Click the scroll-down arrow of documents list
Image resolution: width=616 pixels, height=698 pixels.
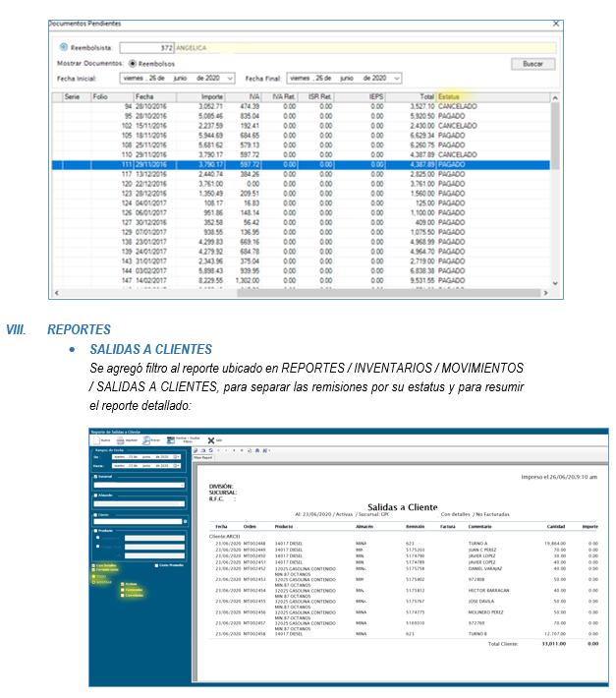coord(555,283)
